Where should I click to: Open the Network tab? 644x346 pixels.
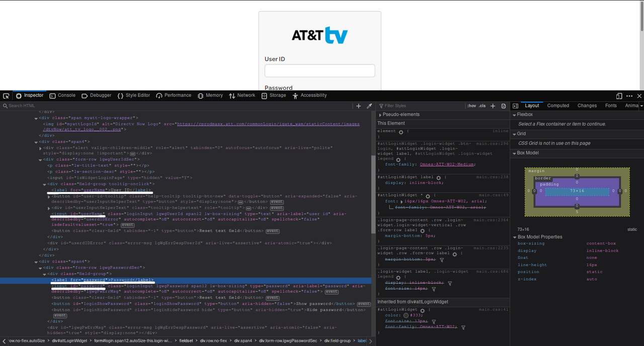point(242,96)
